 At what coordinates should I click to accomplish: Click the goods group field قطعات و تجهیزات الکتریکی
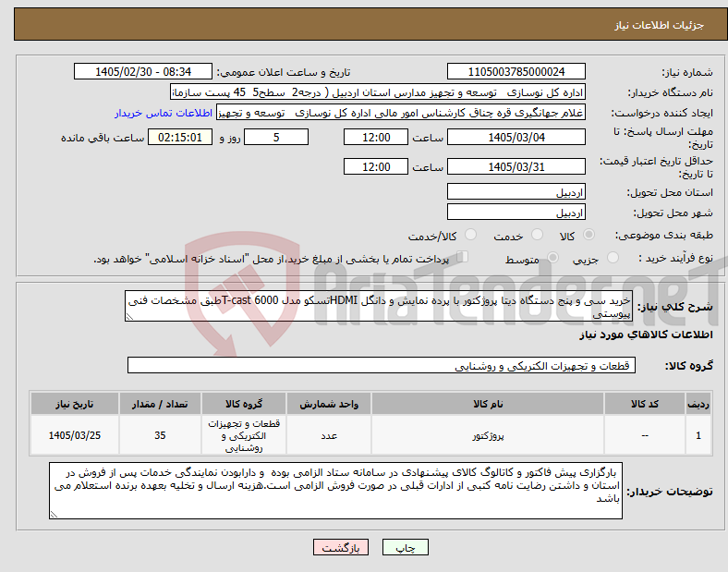pos(382,365)
